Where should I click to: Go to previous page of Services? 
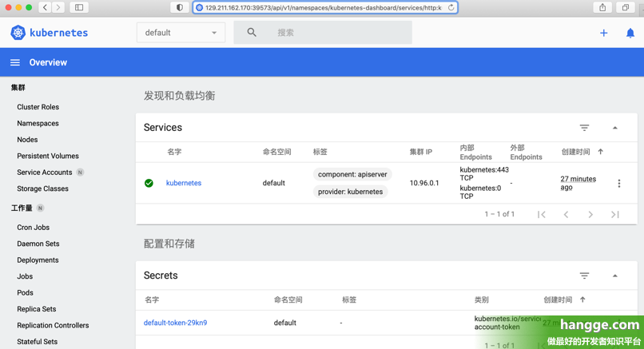pos(566,214)
